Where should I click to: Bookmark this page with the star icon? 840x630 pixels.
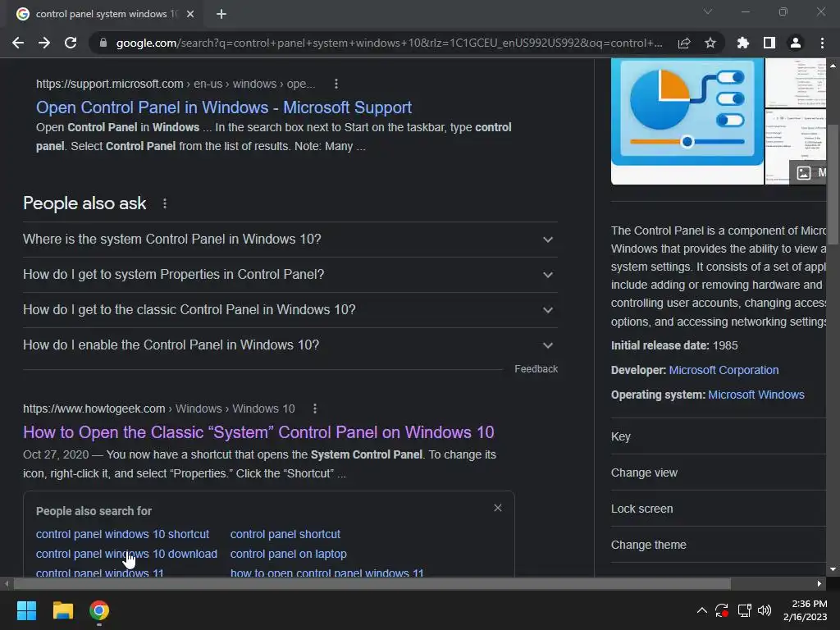tap(710, 43)
